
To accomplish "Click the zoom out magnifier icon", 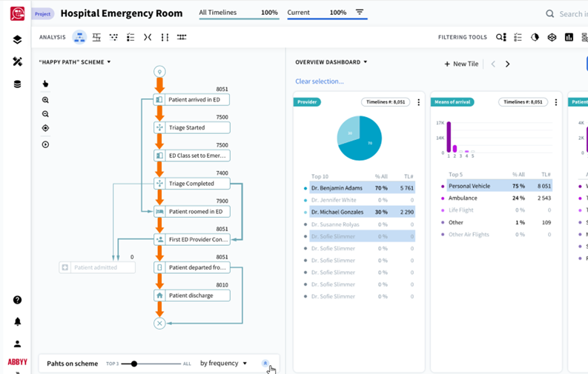I will (45, 114).
